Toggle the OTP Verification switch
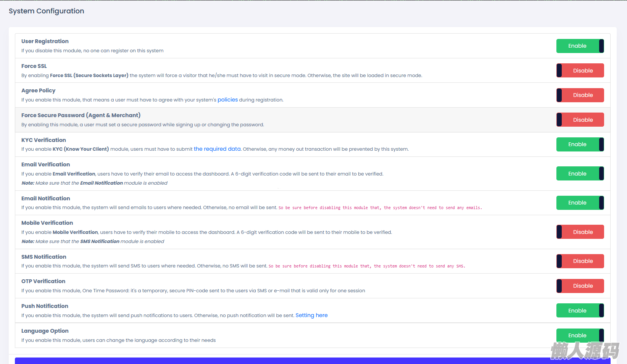Image resolution: width=627 pixels, height=364 pixels. point(580,286)
